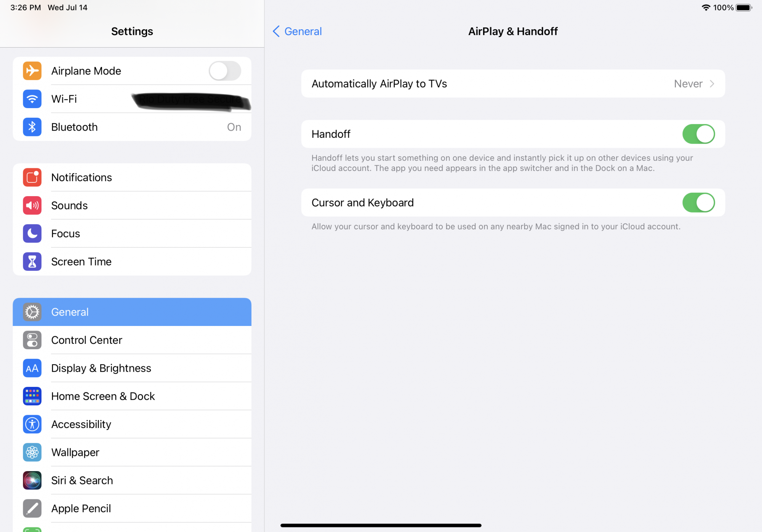Viewport: 762px width, 532px height.
Task: Tap the purple Focus moon icon
Action: click(32, 233)
